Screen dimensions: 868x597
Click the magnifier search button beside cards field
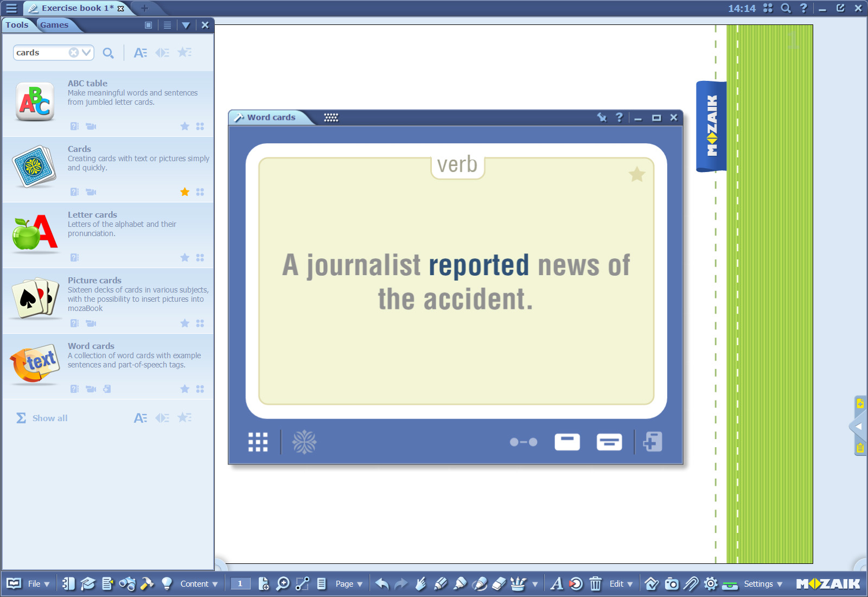pyautogui.click(x=108, y=53)
